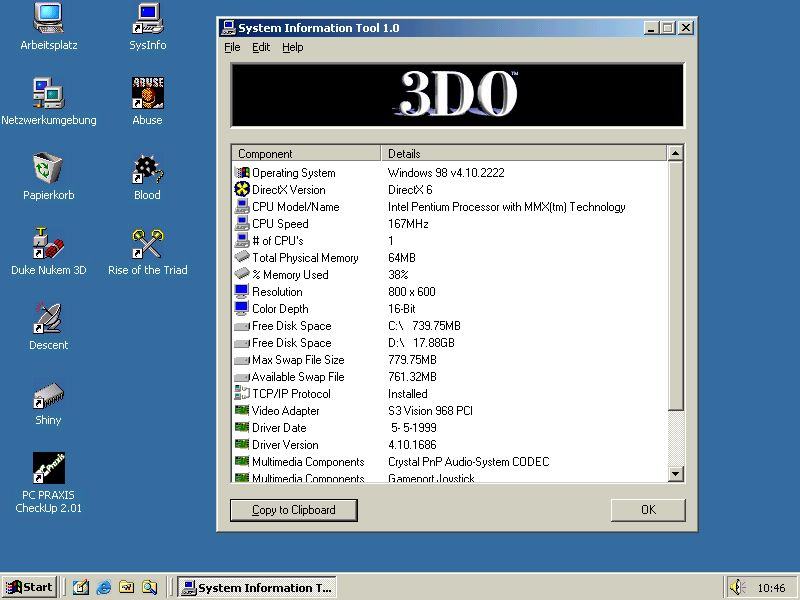Click the list scroll up arrow
This screenshot has width=800, height=600.
pyautogui.click(x=676, y=153)
